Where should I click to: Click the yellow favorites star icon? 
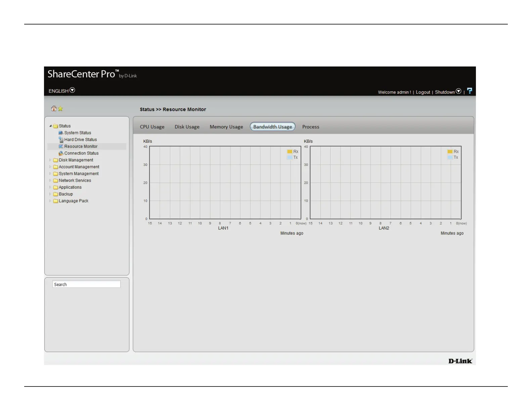click(x=60, y=109)
